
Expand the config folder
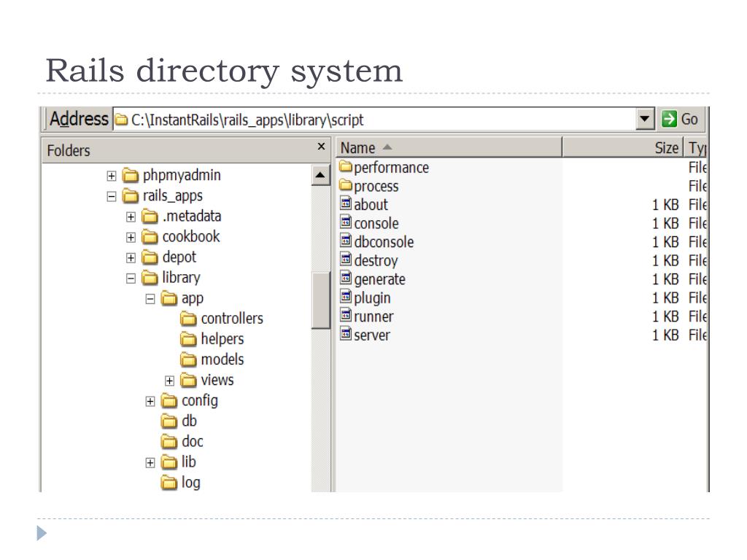pyautogui.click(x=150, y=400)
